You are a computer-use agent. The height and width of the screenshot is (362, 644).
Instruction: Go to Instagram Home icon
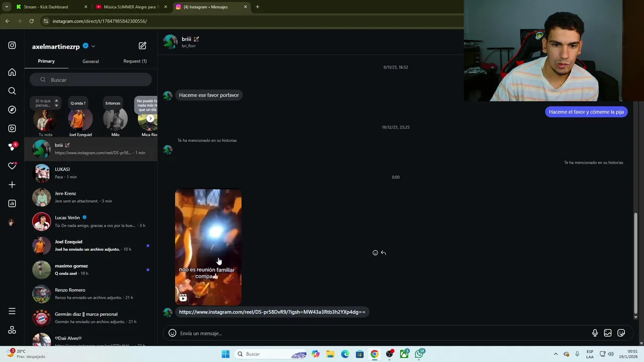coord(12,72)
